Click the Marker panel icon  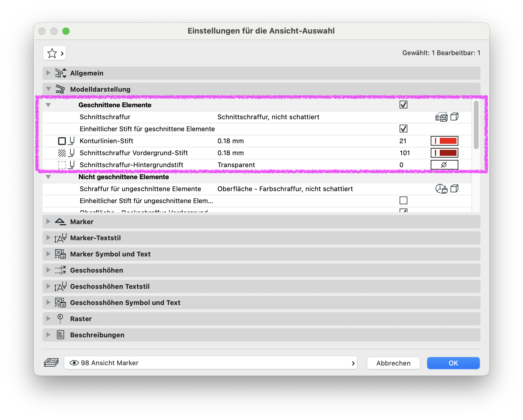(x=60, y=222)
